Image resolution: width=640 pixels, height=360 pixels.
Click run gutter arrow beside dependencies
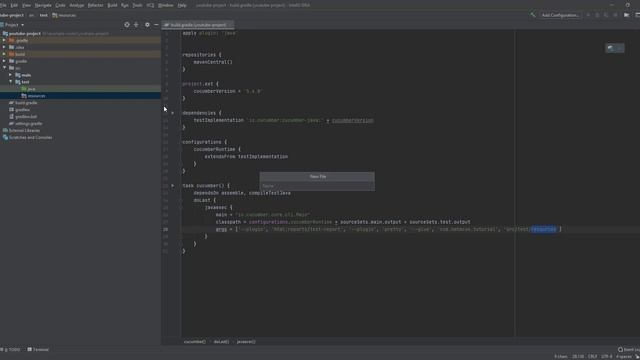[173, 113]
